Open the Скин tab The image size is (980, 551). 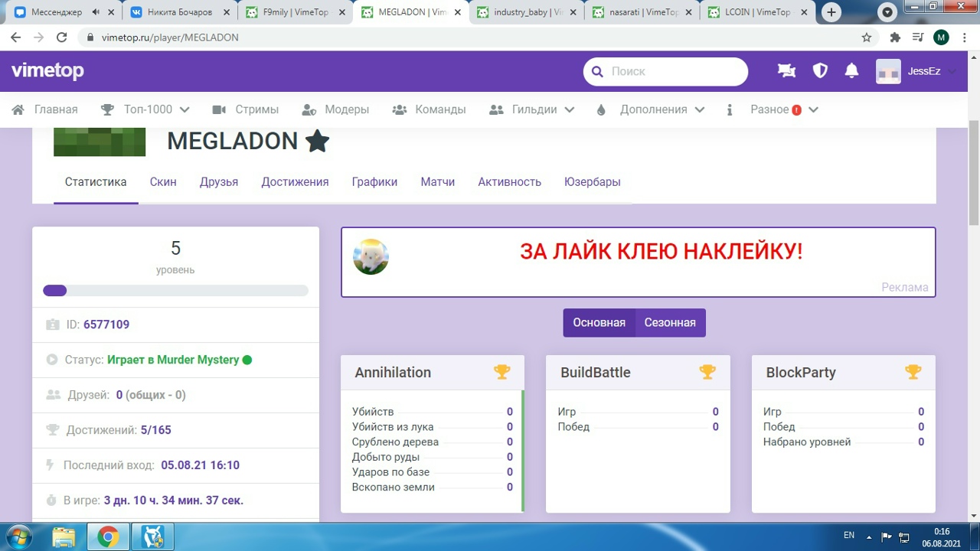[x=163, y=182]
